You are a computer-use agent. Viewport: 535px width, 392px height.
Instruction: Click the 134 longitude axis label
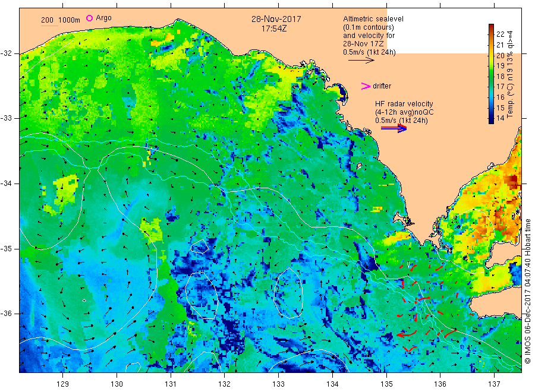332,384
